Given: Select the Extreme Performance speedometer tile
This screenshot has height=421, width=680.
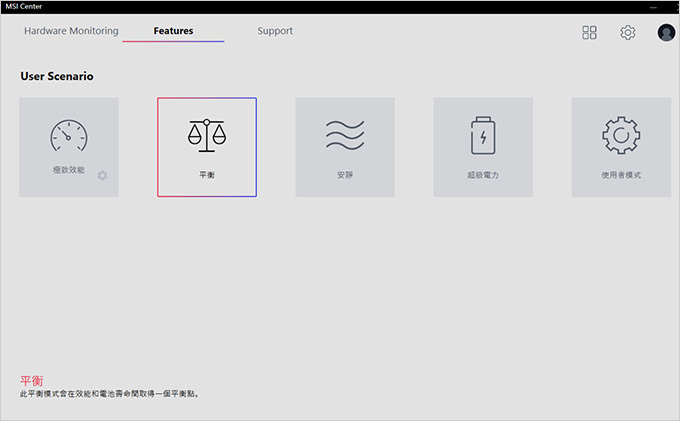Looking at the screenshot, I should [69, 147].
